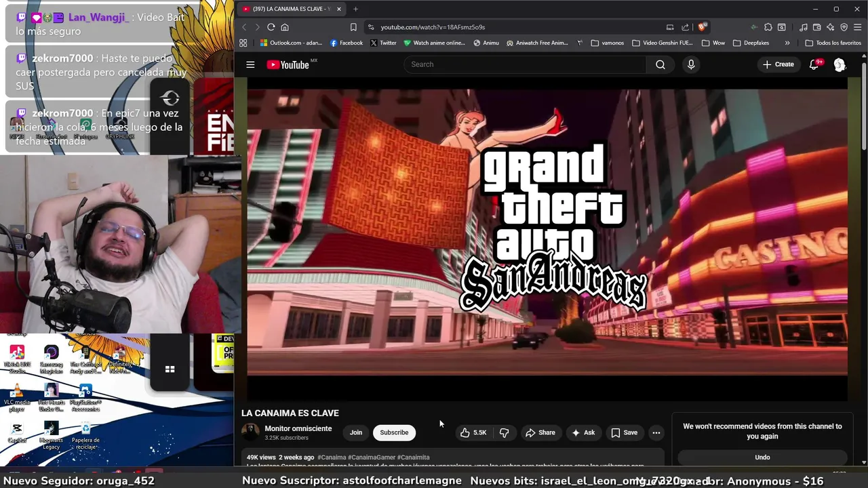
Task: Open the Monitor omnisciente channel name link
Action: click(x=298, y=428)
